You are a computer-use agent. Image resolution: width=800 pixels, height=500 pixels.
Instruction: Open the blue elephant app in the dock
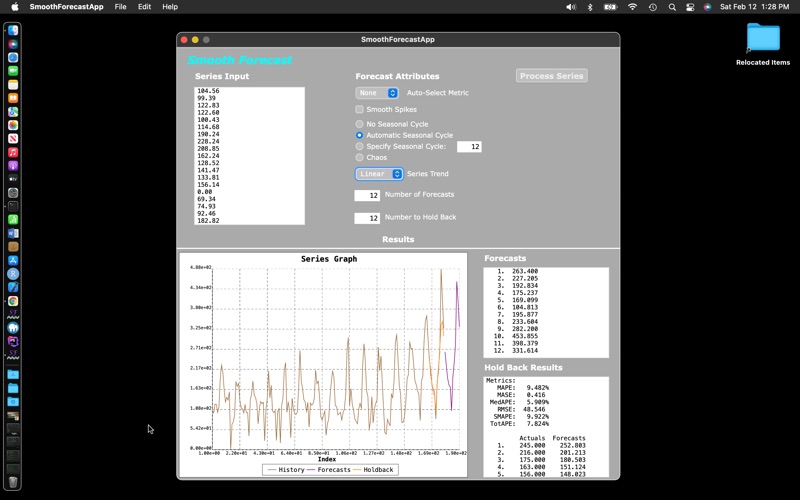pyautogui.click(x=13, y=328)
